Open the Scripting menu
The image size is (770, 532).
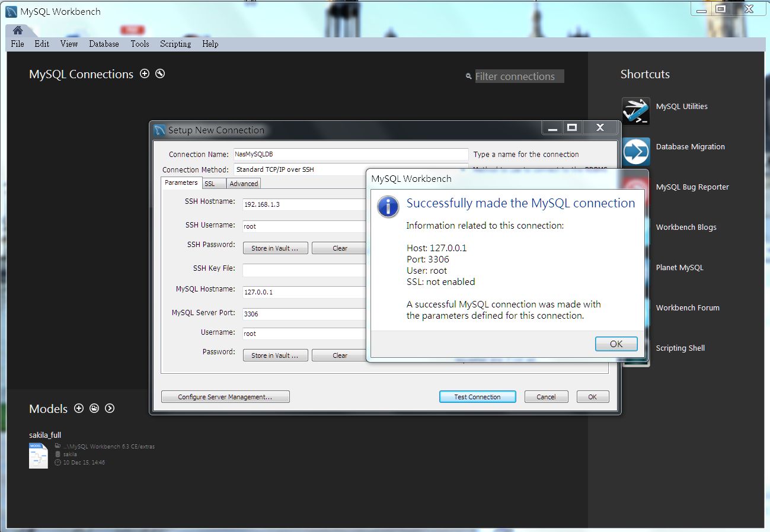coord(175,44)
